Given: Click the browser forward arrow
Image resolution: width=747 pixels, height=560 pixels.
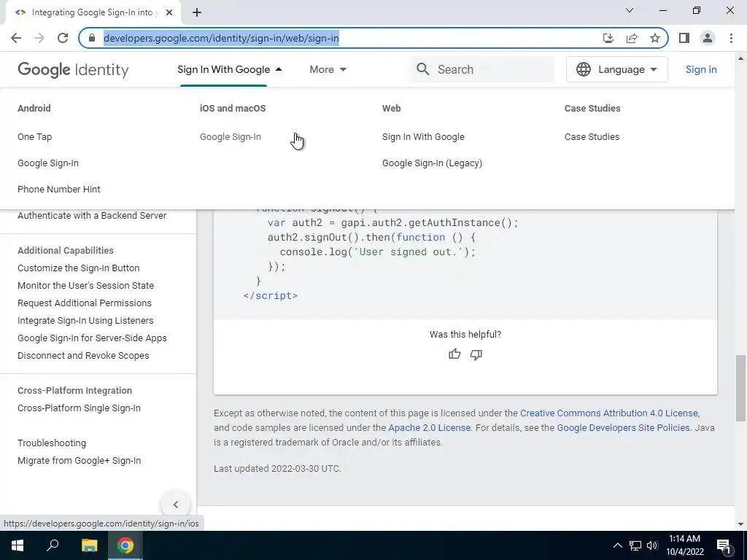Looking at the screenshot, I should click(39, 38).
